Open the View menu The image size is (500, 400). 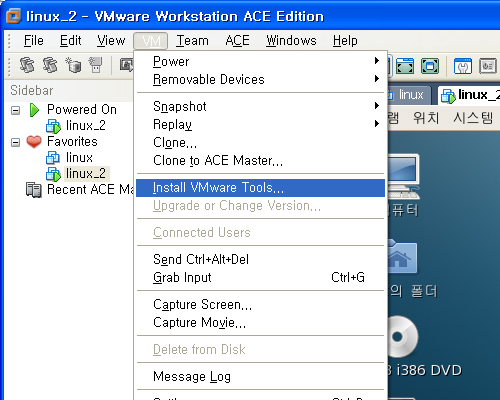[111, 41]
